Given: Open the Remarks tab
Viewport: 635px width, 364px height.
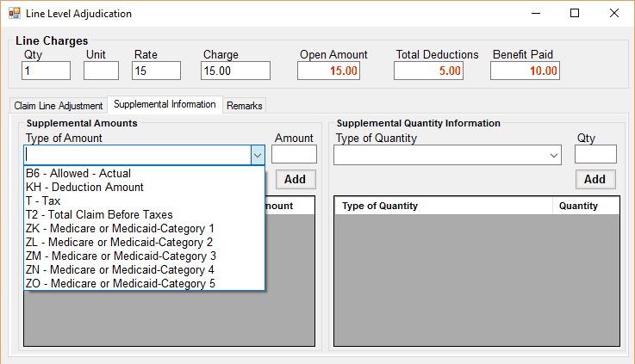Looking at the screenshot, I should [245, 106].
